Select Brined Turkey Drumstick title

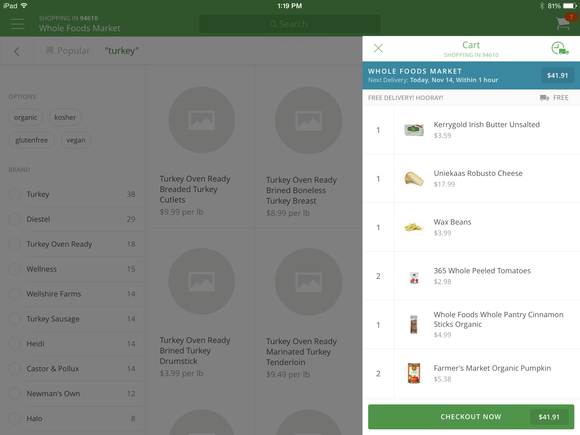tap(195, 350)
